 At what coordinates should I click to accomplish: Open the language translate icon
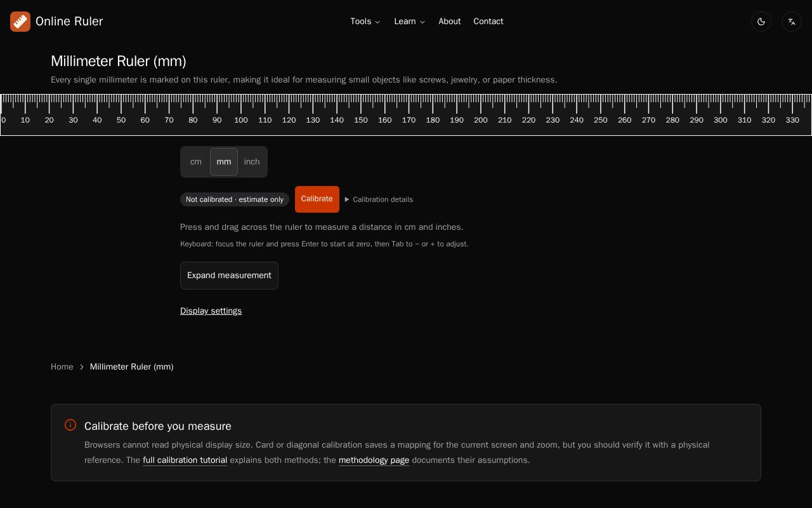pos(792,22)
